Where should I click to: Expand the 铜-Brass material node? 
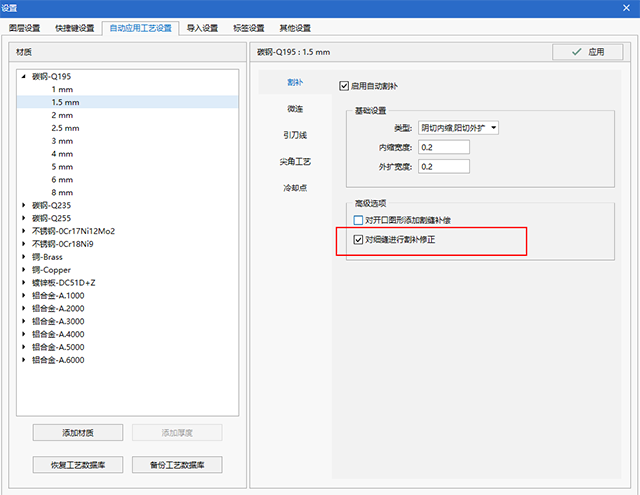tap(24, 257)
